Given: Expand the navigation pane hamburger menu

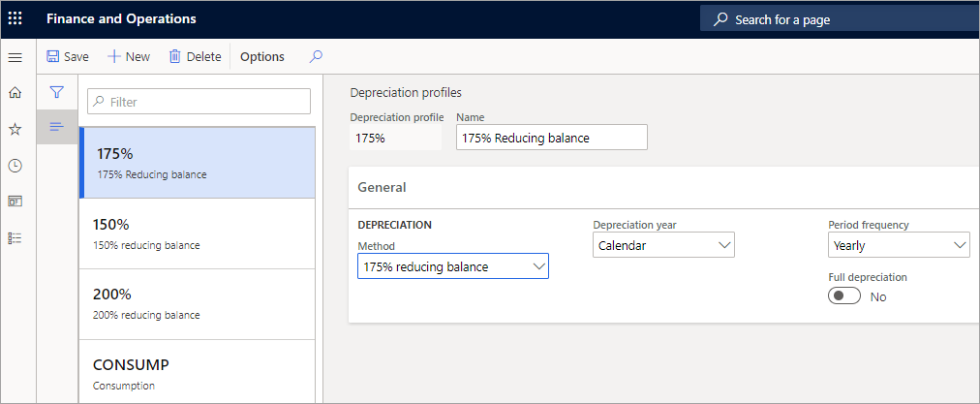Looking at the screenshot, I should click(x=15, y=57).
